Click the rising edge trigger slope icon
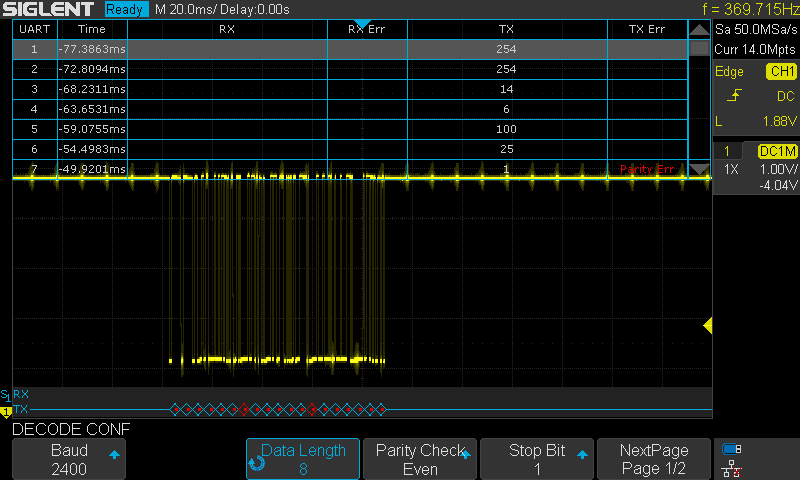Viewport: 800px width, 480px height. [x=735, y=96]
